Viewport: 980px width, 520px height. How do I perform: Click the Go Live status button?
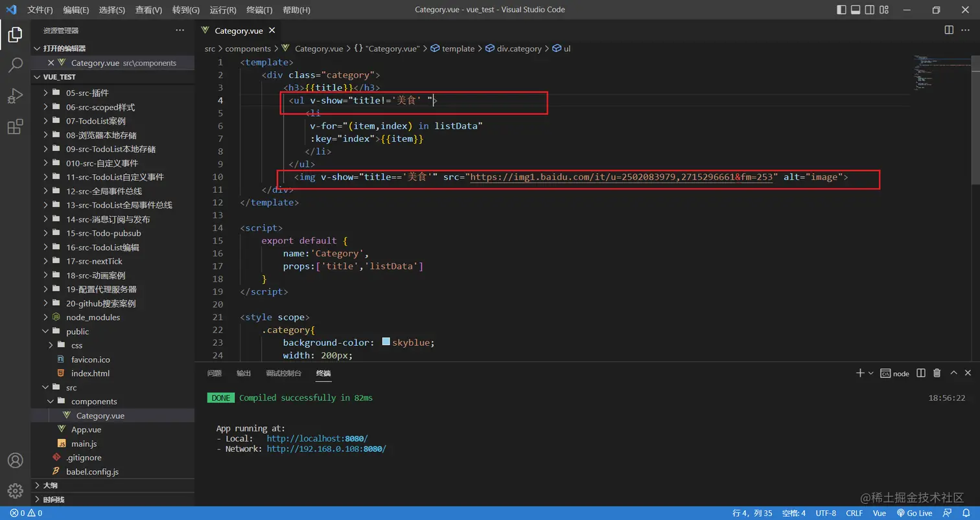coord(914,513)
